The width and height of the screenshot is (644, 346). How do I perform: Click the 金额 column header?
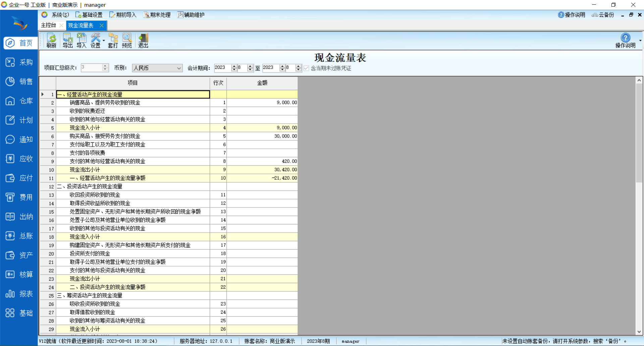tap(262, 83)
